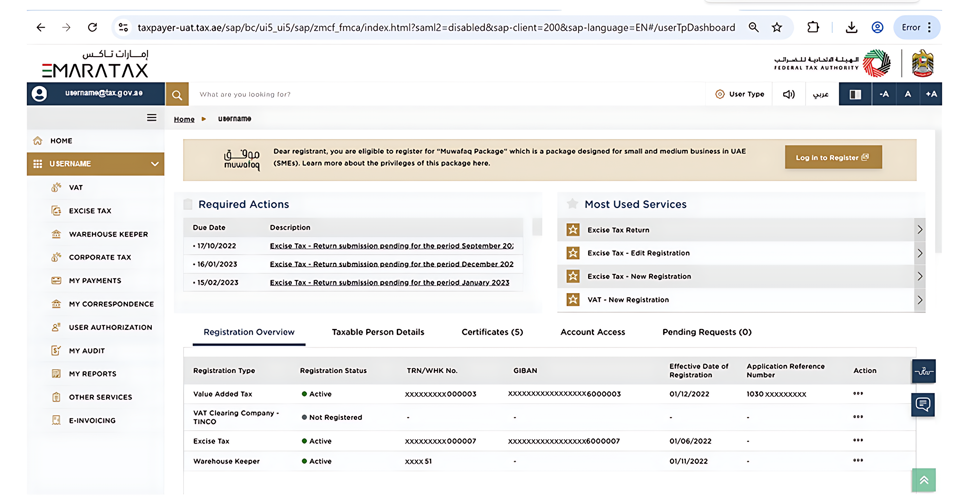Open User Authorization from the sidebar
Screen dimensions: 980x498
pos(111,327)
